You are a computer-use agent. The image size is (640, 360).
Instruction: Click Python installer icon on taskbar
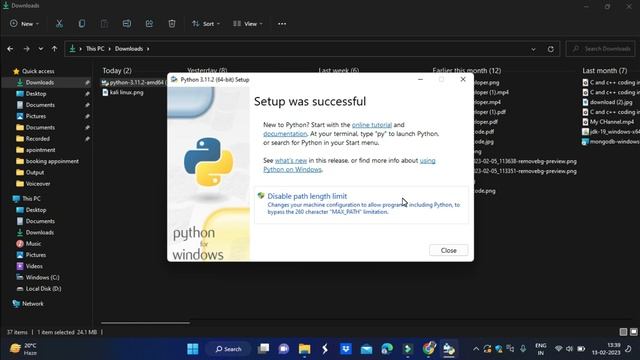click(x=449, y=349)
